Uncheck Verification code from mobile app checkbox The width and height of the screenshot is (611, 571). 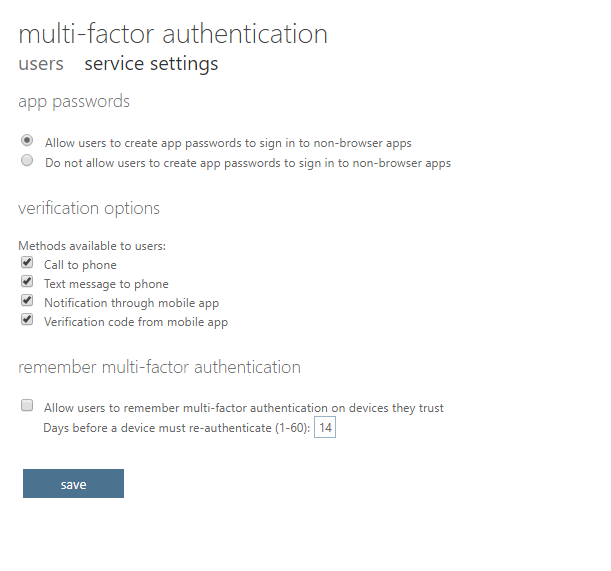click(27, 320)
